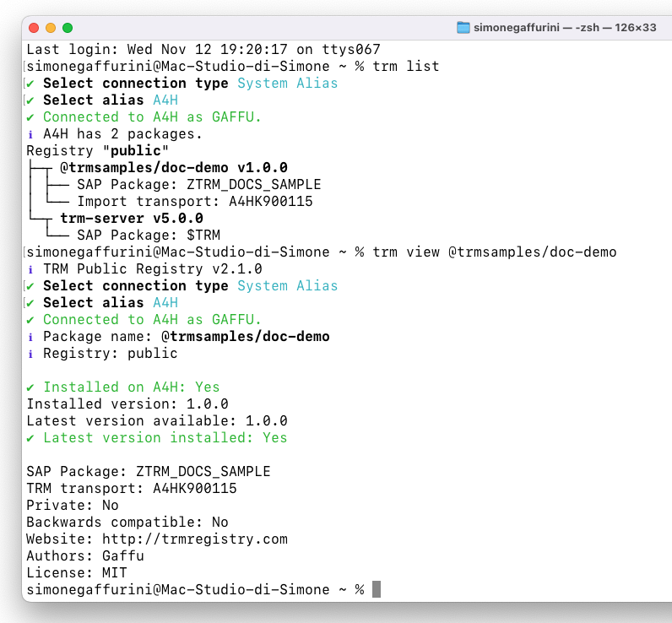Click 'Registry "public"' line
672x623 pixels.
tap(98, 151)
